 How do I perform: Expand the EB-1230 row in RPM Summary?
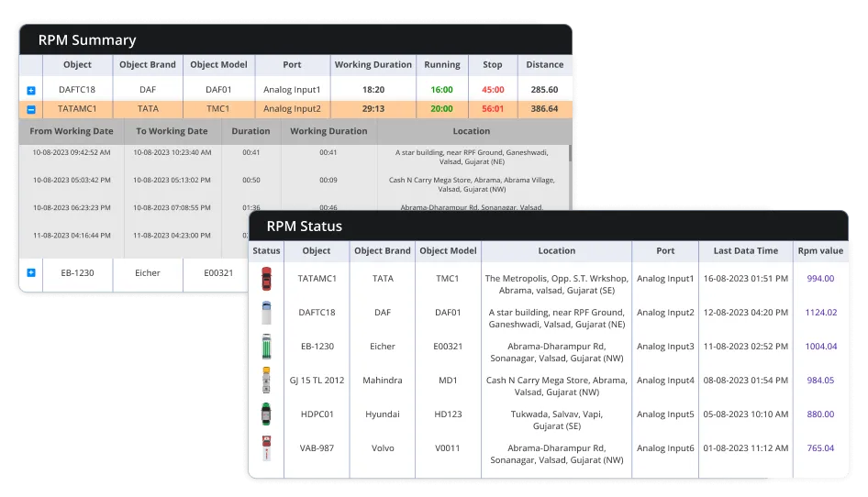(x=31, y=272)
